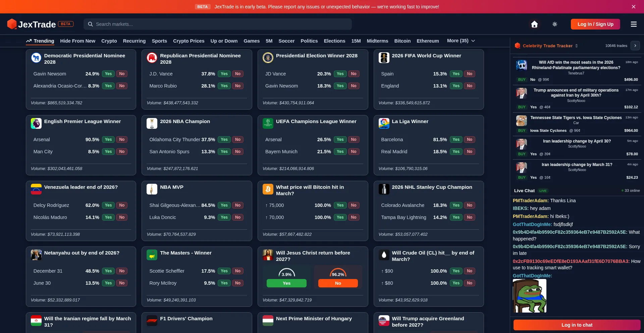
Task: Open Netanyahu market thumbnail icon
Action: pyautogui.click(x=36, y=255)
